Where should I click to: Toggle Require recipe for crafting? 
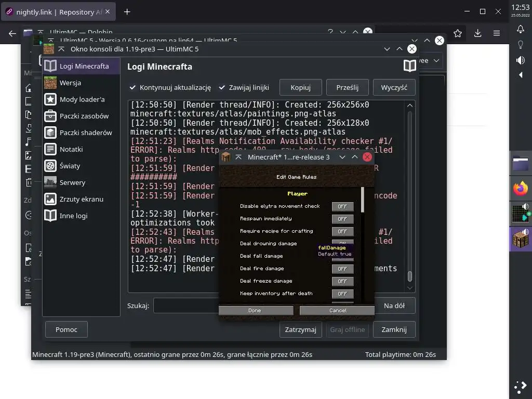click(342, 231)
